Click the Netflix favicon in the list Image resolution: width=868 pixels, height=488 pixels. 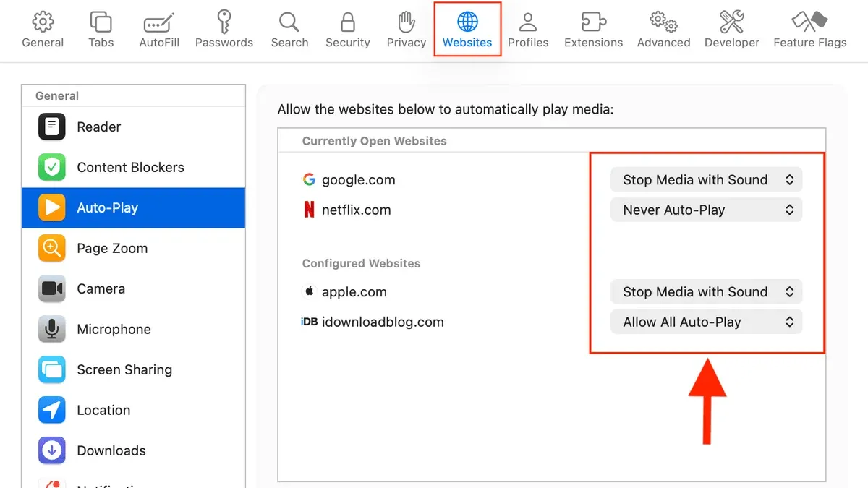point(309,210)
